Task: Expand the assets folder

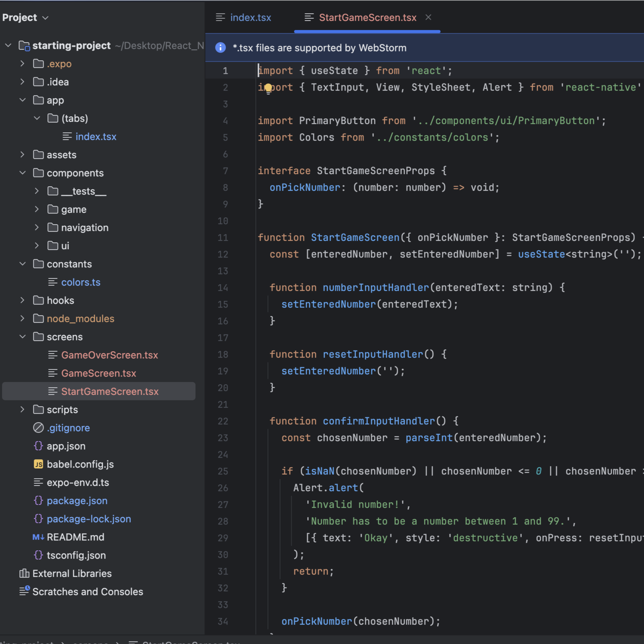Action: coord(22,155)
